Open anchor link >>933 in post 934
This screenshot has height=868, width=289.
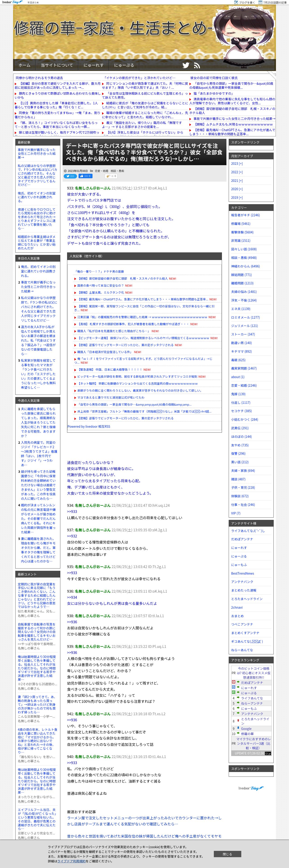tap(72, 512)
